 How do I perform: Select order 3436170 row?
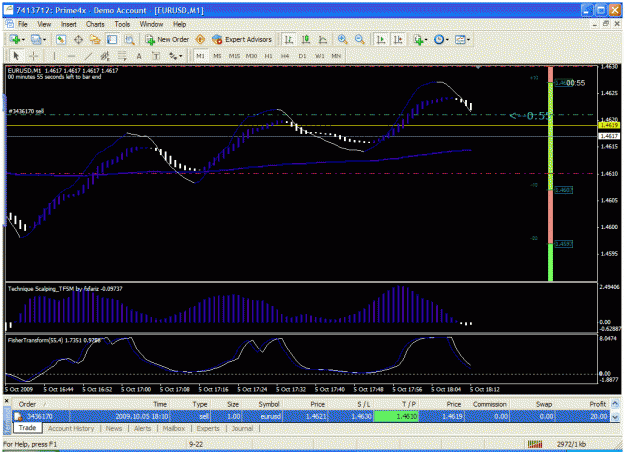point(311,417)
